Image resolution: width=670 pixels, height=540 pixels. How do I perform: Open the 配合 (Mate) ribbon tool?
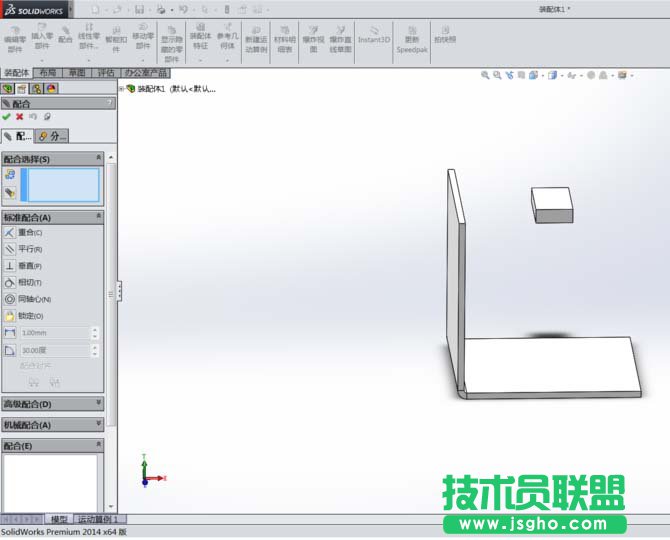tap(65, 35)
